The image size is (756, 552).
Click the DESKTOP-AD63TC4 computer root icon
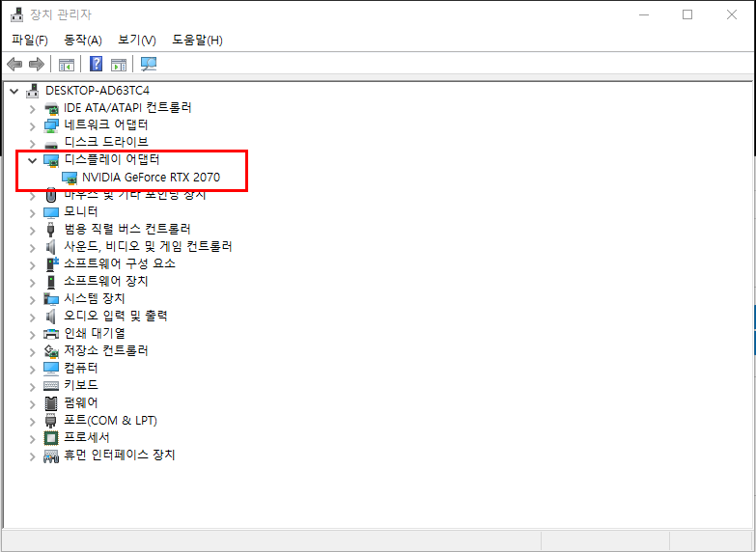tap(33, 91)
